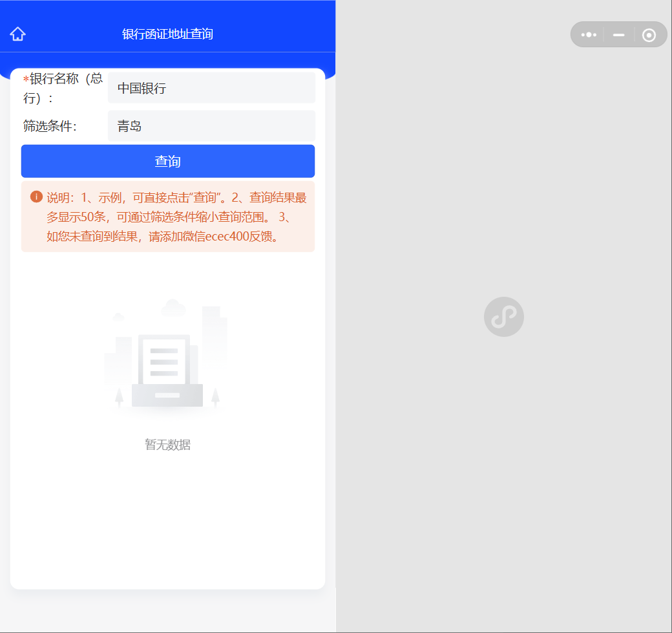Open the WeChat mini-program more options menu
Image resolution: width=672 pixels, height=633 pixels.
[588, 34]
